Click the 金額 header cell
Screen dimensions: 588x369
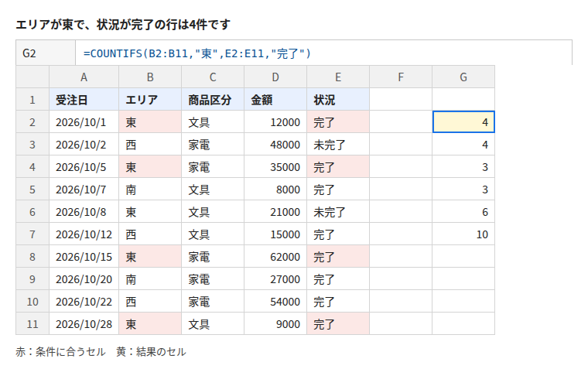pos(275,99)
